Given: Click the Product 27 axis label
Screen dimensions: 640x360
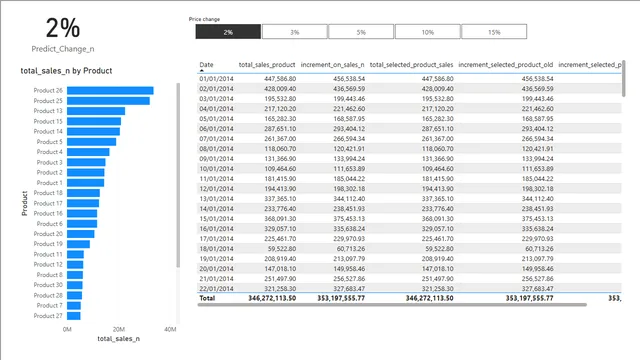Looking at the screenshot, I should 48,316.
